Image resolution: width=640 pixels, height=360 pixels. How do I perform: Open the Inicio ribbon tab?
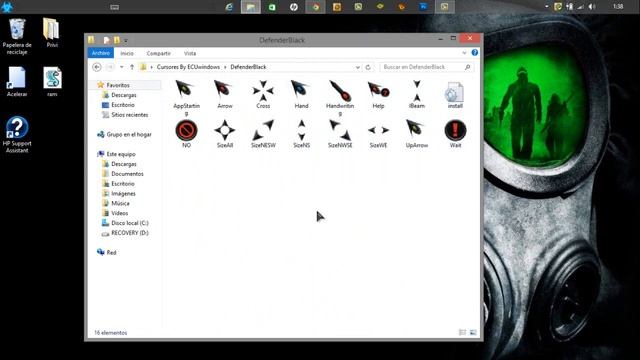coord(127,53)
